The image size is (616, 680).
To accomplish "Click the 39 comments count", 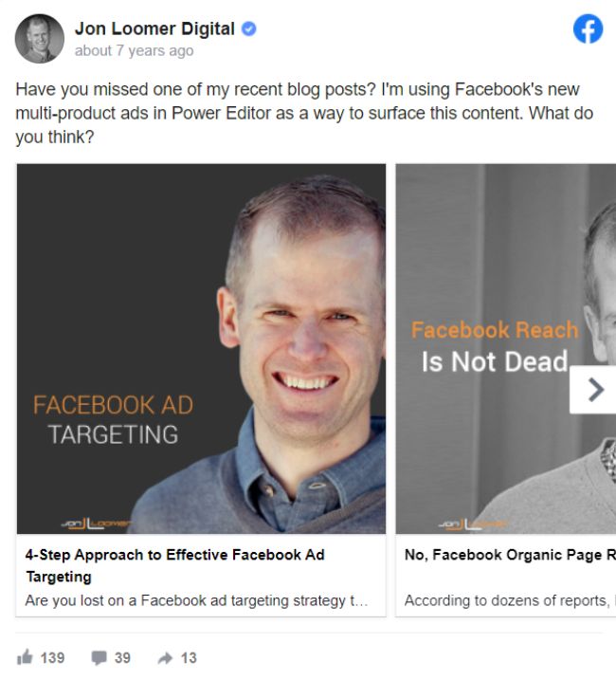I will pyautogui.click(x=122, y=658).
